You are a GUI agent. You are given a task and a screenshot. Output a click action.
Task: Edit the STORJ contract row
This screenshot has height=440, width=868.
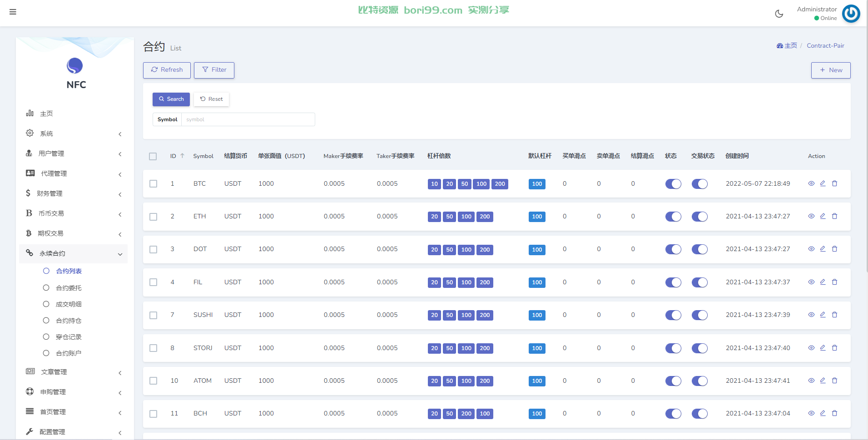click(823, 348)
